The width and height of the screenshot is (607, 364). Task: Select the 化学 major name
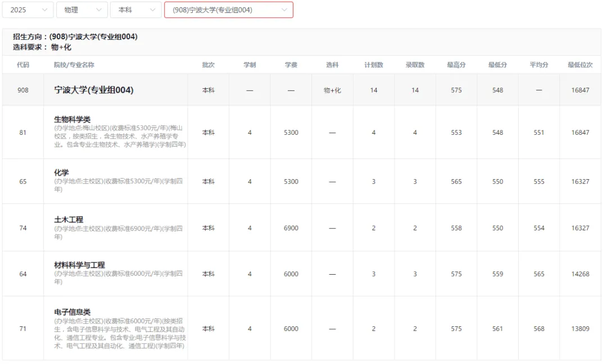(x=62, y=172)
